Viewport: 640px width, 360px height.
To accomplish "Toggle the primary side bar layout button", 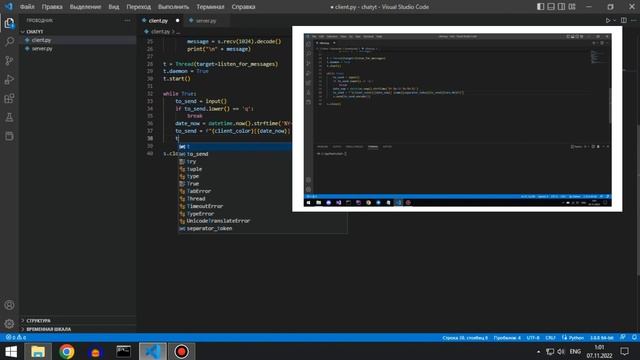I will 540,7.
